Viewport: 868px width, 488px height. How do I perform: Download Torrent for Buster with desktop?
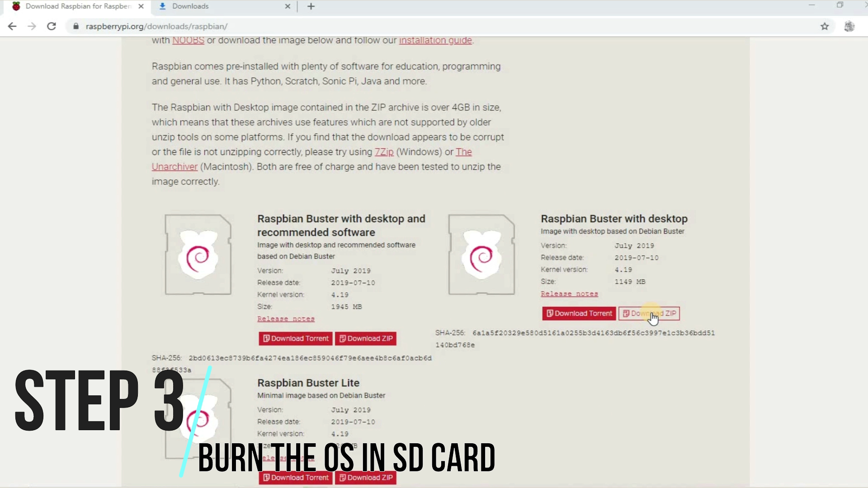click(579, 314)
